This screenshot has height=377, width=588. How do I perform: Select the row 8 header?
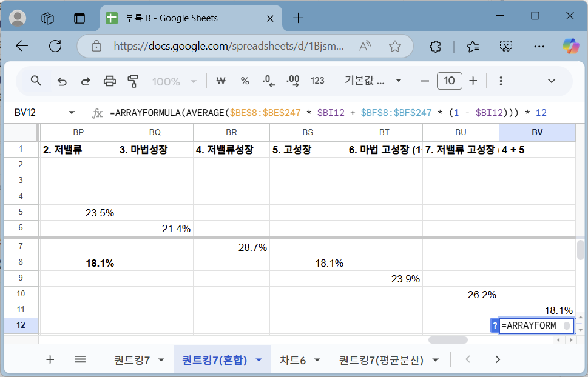(21, 262)
